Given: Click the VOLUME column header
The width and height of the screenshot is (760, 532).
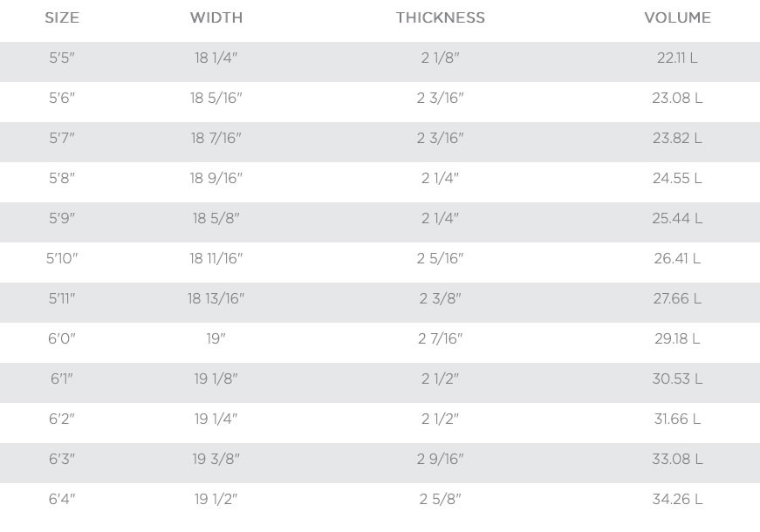Looking at the screenshot, I should tap(677, 18).
